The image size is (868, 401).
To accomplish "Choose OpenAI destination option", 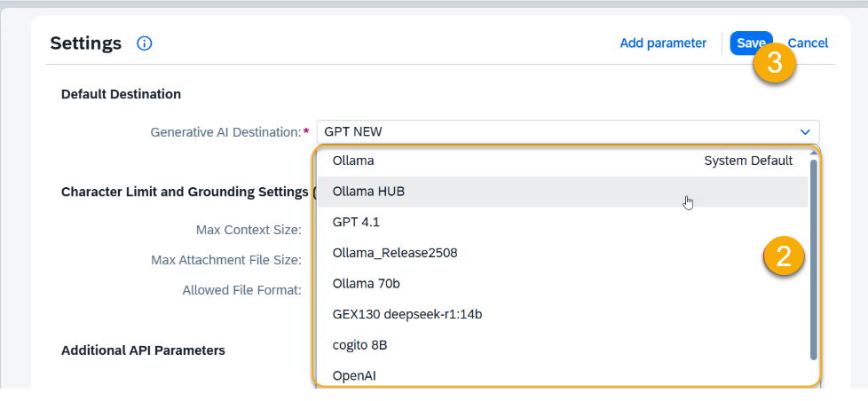I will point(562,375).
